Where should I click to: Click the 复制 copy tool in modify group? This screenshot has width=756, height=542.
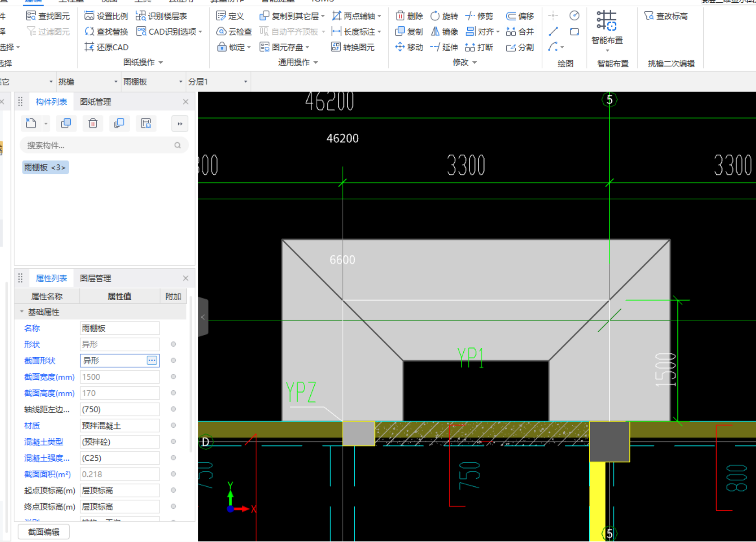coord(409,32)
